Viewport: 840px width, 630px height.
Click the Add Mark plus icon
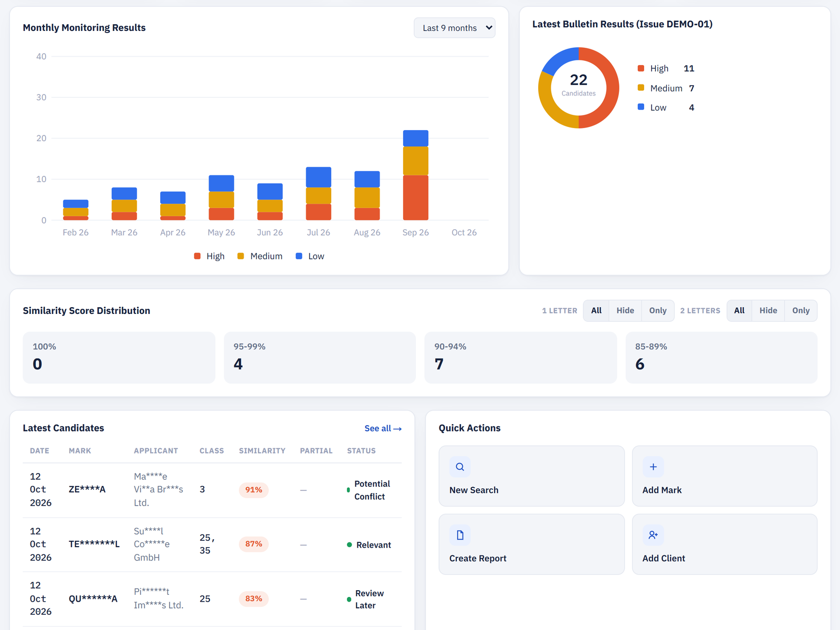653,467
